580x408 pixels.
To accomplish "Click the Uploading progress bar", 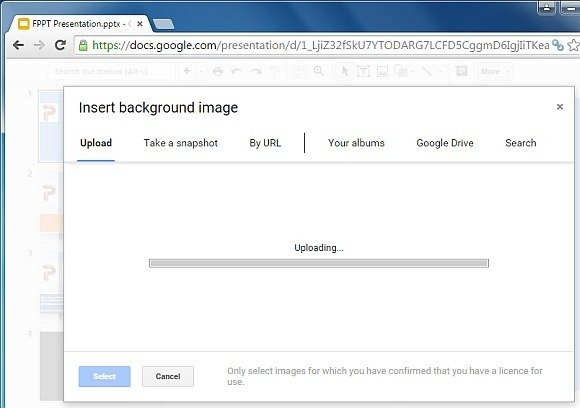I will point(319,263).
